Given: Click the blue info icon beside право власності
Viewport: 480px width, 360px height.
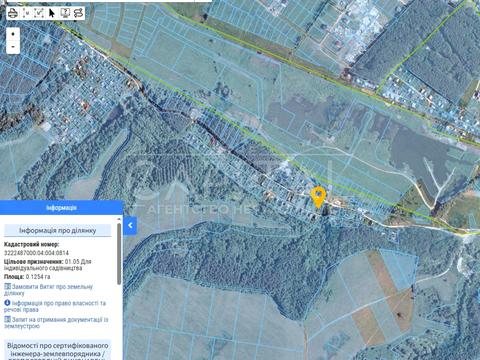Looking at the screenshot, I should click(8, 303).
